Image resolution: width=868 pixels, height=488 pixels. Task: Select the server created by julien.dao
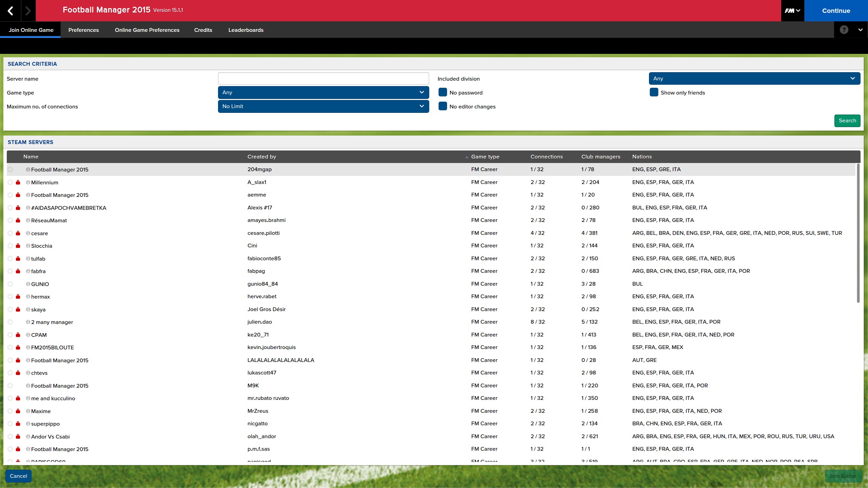click(431, 322)
